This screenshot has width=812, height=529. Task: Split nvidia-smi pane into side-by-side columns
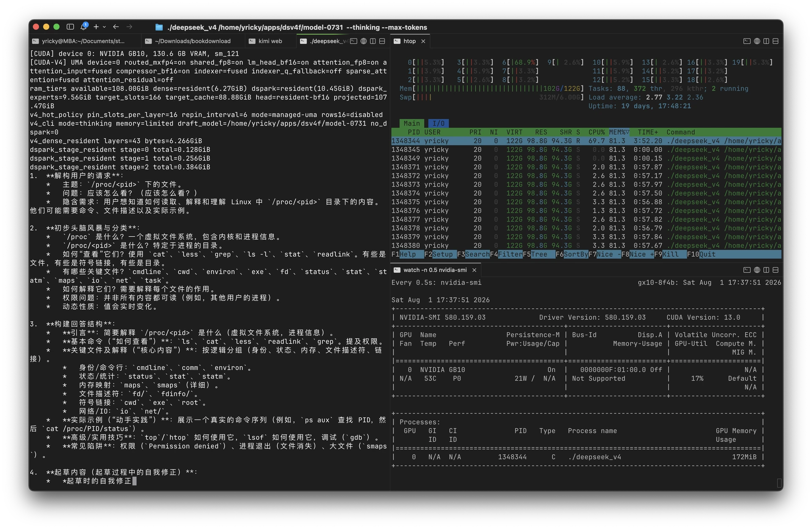[766, 270]
